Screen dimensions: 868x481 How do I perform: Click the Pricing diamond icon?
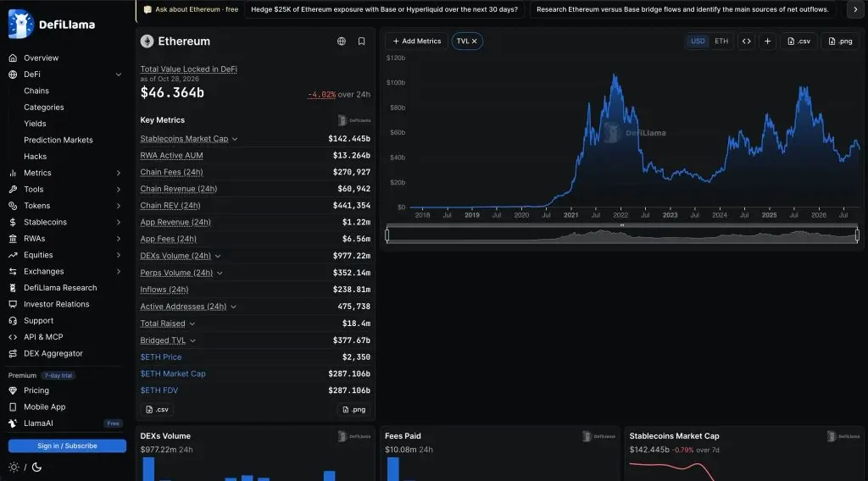13,390
